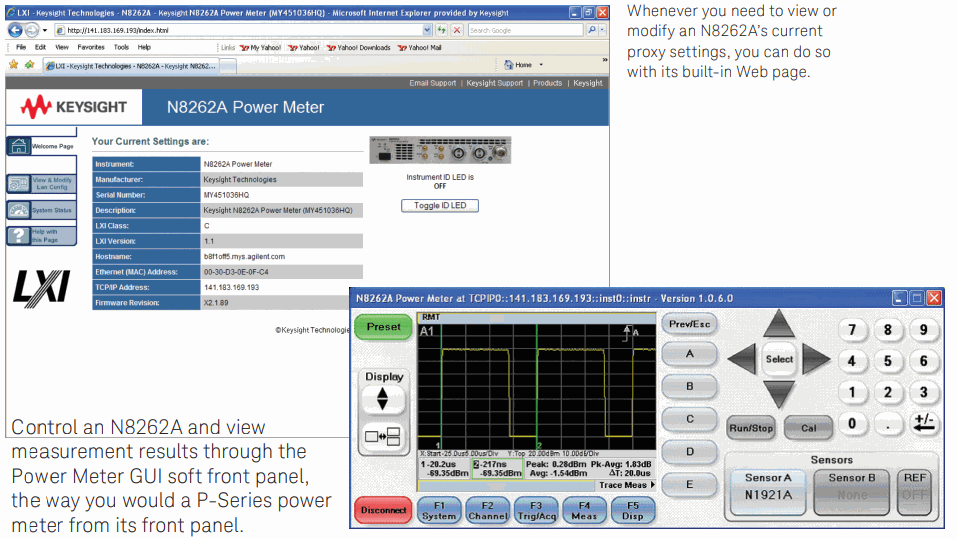
Task: Open View & Modify LAN Config
Action: pos(20,184)
